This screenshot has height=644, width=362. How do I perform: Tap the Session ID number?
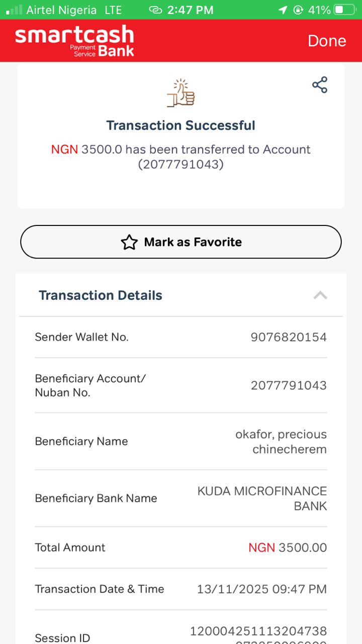[258, 631]
